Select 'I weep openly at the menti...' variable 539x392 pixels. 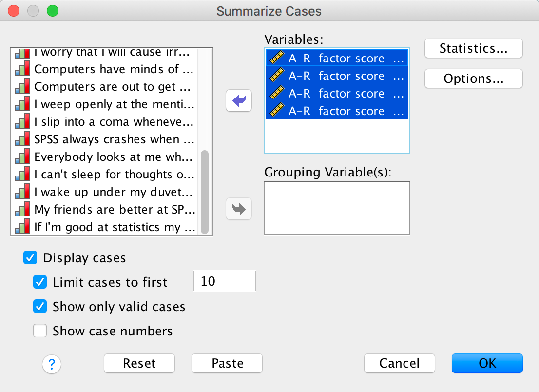pos(114,104)
